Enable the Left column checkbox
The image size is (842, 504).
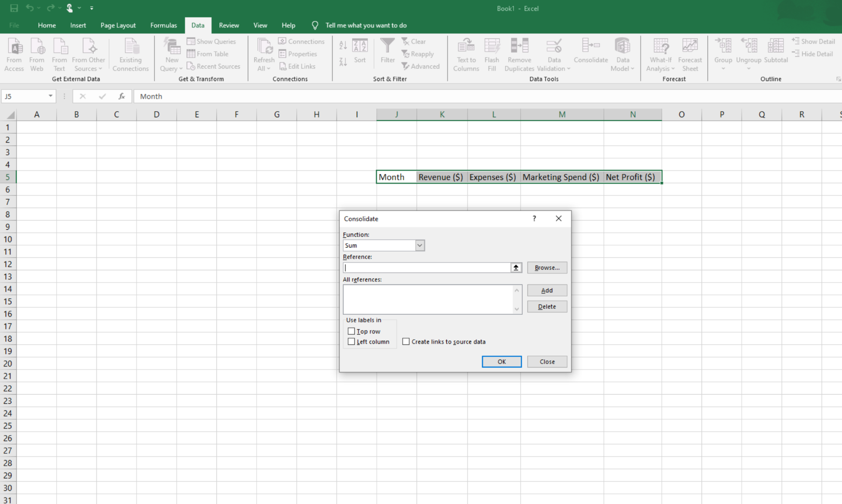tap(351, 342)
